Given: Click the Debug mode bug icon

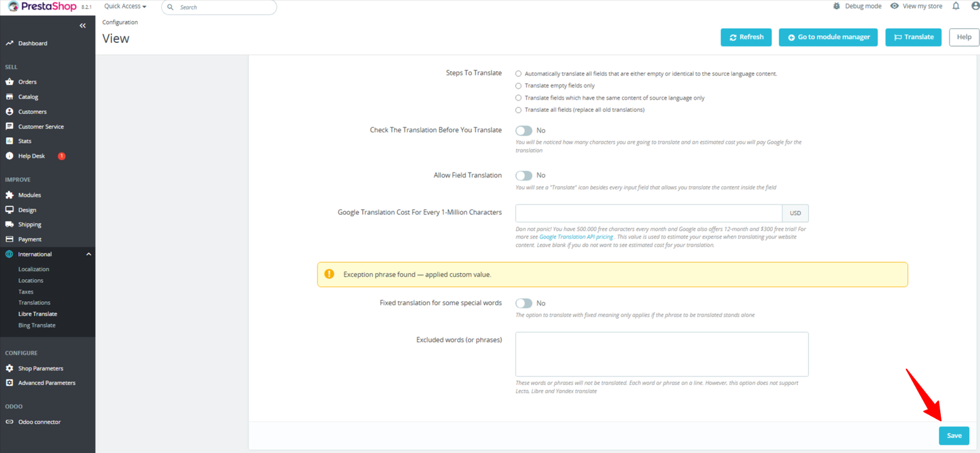Looking at the screenshot, I should coord(837,6).
